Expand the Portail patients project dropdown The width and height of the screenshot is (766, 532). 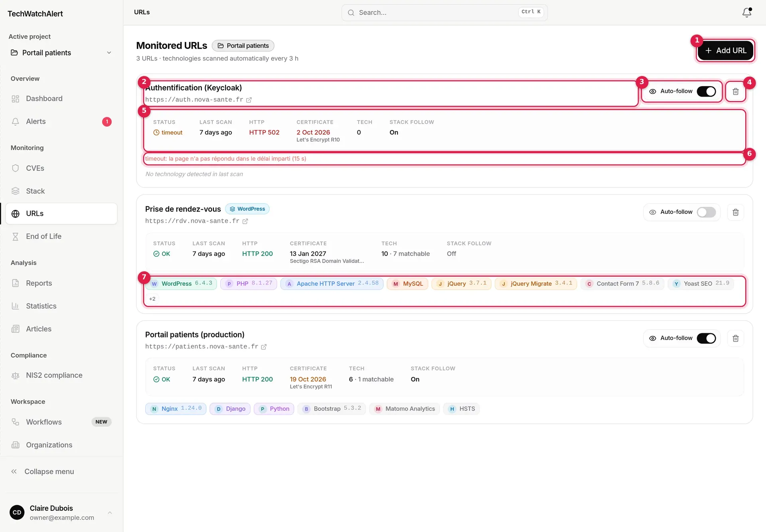(x=61, y=53)
